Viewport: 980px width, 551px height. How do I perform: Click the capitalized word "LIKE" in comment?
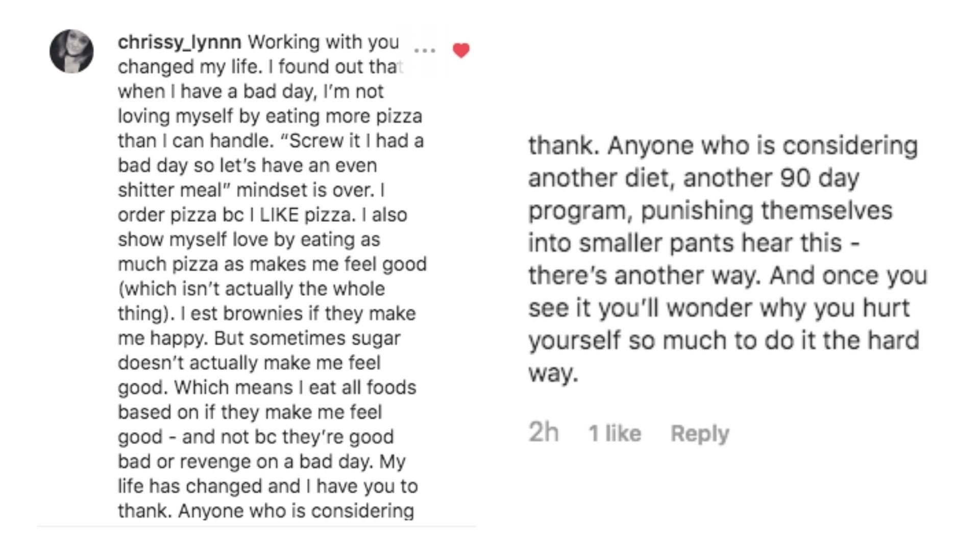[x=279, y=215]
